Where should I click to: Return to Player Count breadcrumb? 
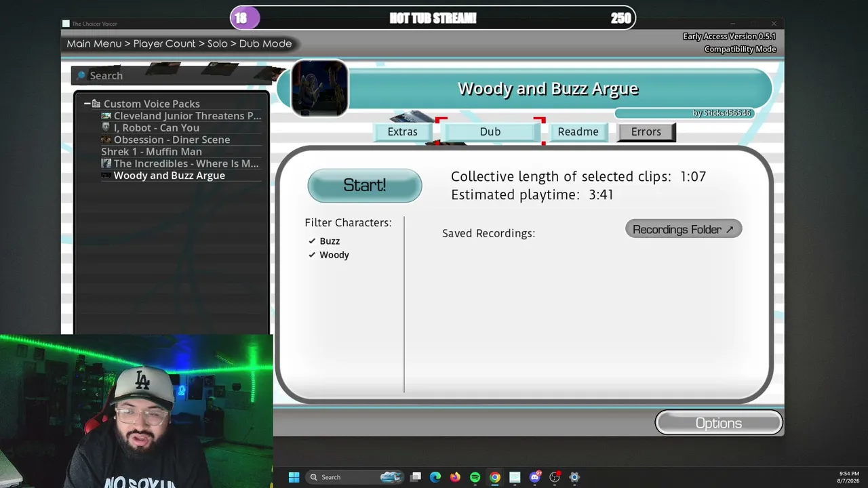pyautogui.click(x=164, y=43)
